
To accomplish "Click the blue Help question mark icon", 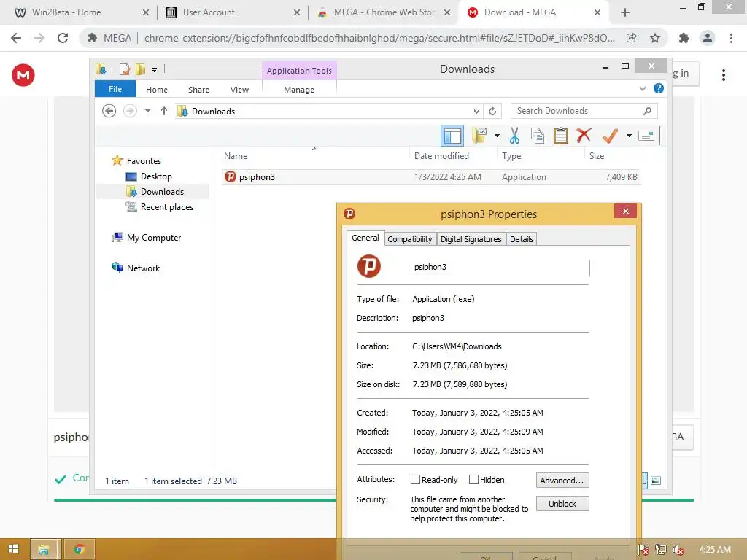I will tap(659, 88).
